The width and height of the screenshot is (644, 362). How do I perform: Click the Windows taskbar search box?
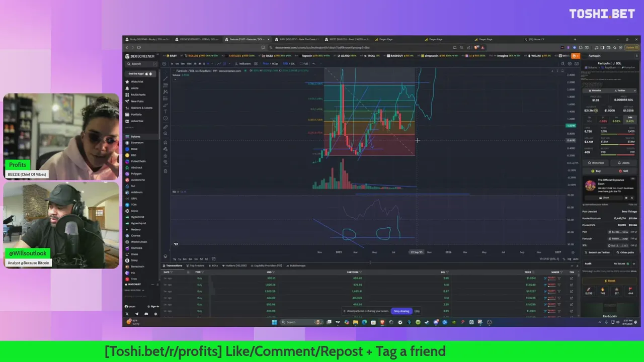click(x=301, y=322)
